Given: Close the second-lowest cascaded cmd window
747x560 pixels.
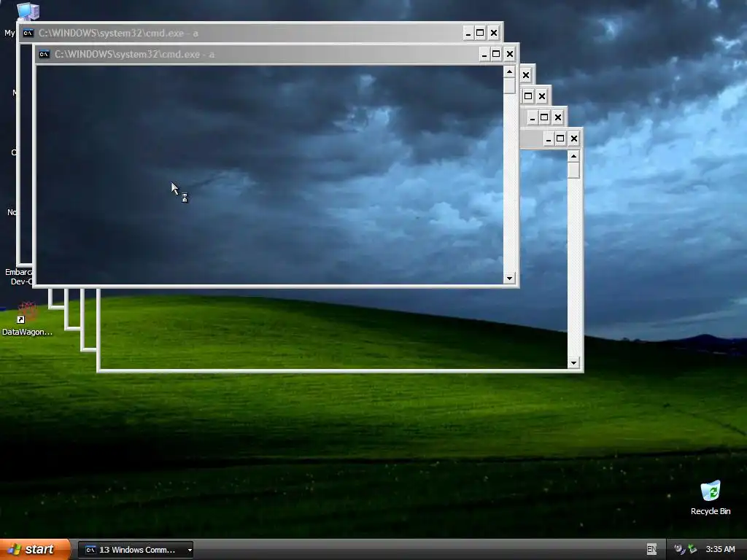Looking at the screenshot, I should (558, 117).
